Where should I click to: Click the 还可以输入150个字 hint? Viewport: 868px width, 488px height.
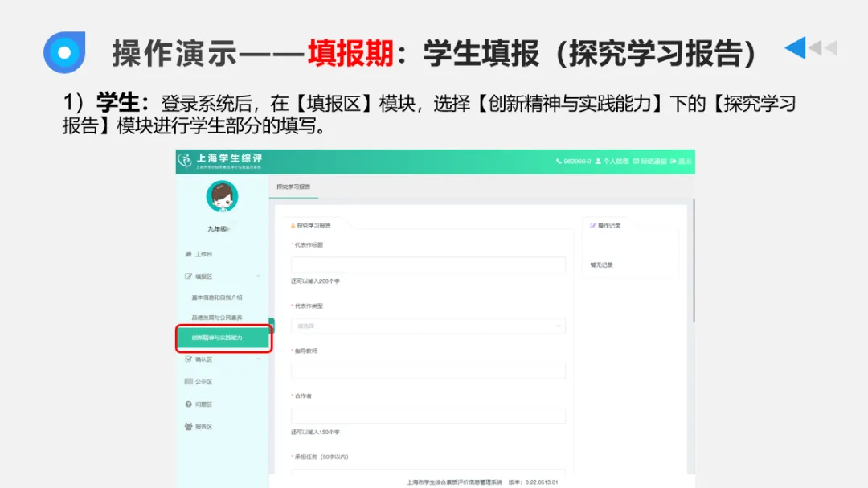click(316, 432)
